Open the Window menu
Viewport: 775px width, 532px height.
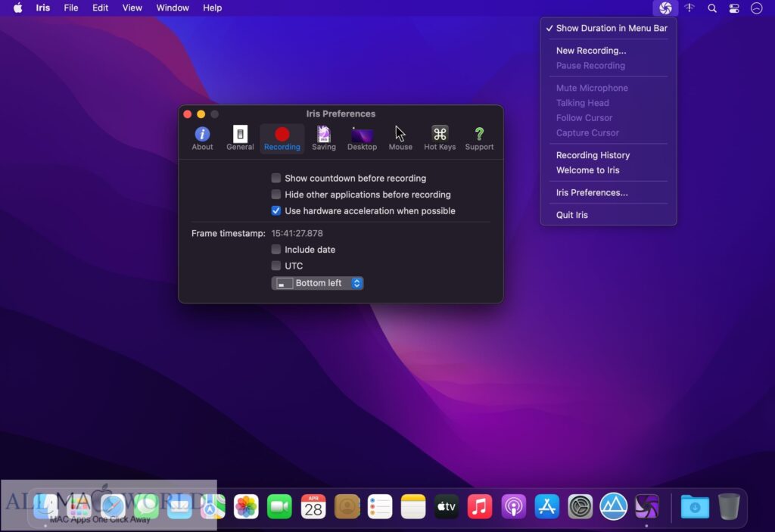point(173,8)
